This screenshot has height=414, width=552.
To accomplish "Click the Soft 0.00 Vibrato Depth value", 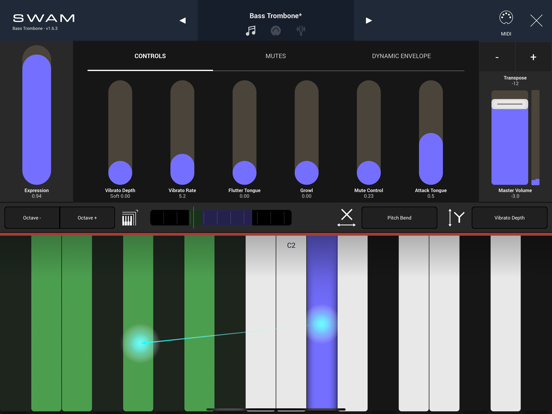I will click(x=120, y=196).
